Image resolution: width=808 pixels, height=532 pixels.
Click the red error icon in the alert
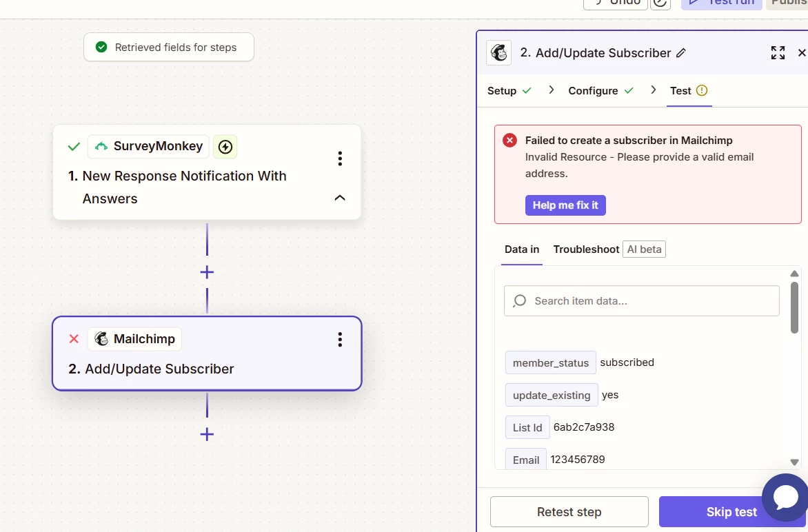point(509,141)
